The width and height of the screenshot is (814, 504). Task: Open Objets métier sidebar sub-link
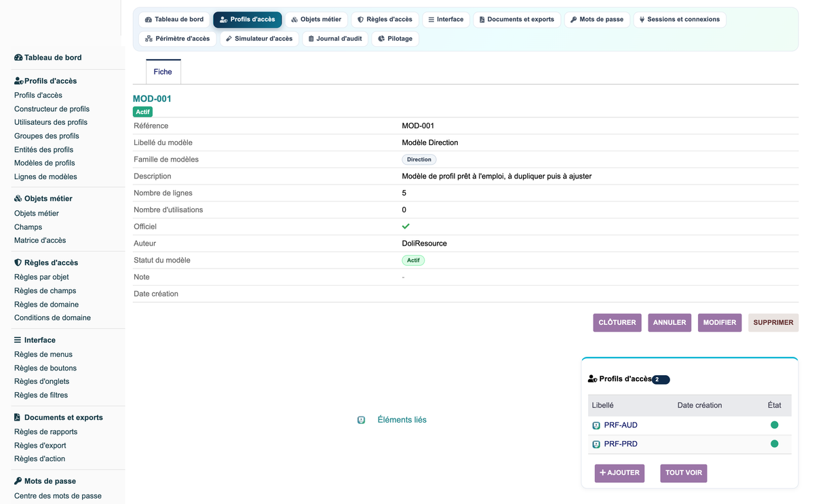37,214
